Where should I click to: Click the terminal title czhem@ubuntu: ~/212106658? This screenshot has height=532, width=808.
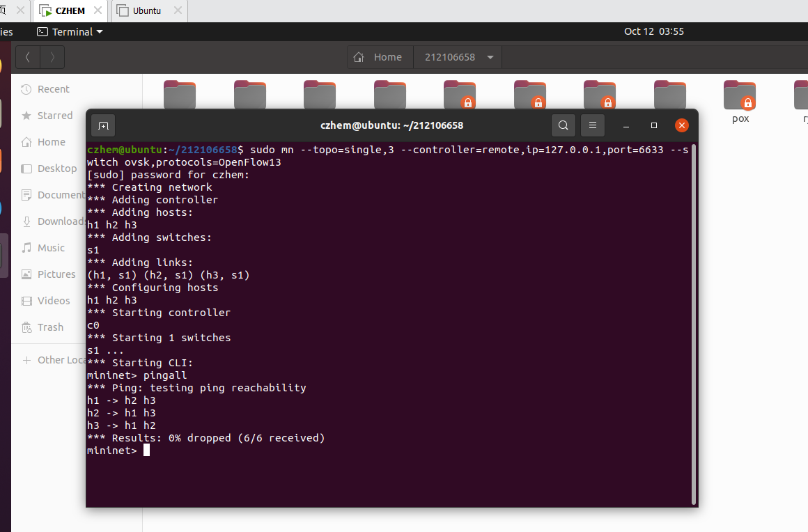[391, 125]
